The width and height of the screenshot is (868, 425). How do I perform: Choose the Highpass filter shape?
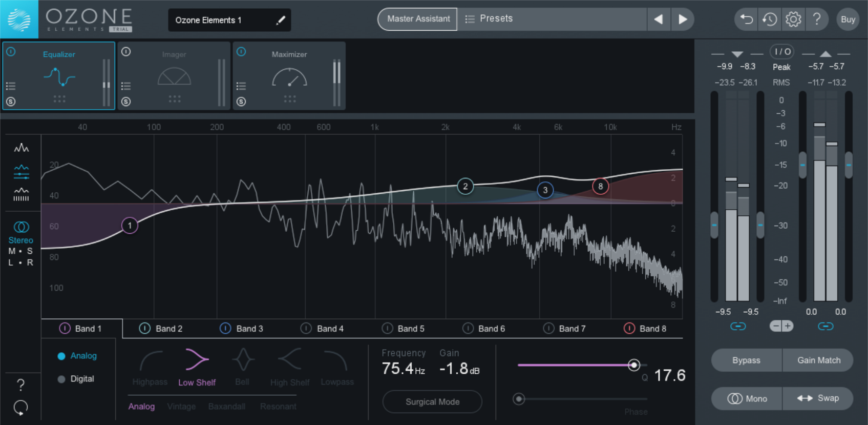click(x=150, y=367)
